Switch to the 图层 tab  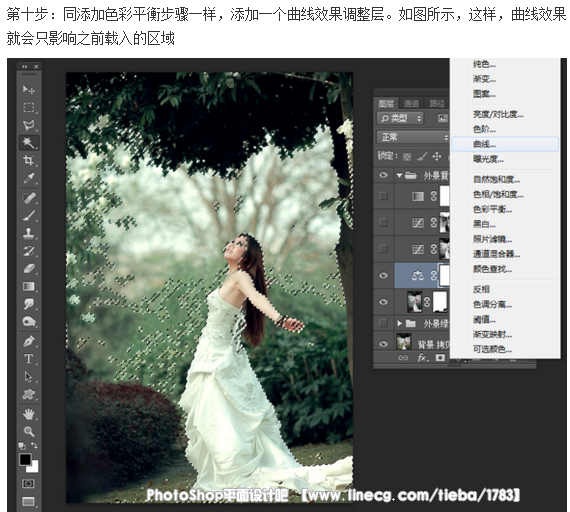coord(386,104)
